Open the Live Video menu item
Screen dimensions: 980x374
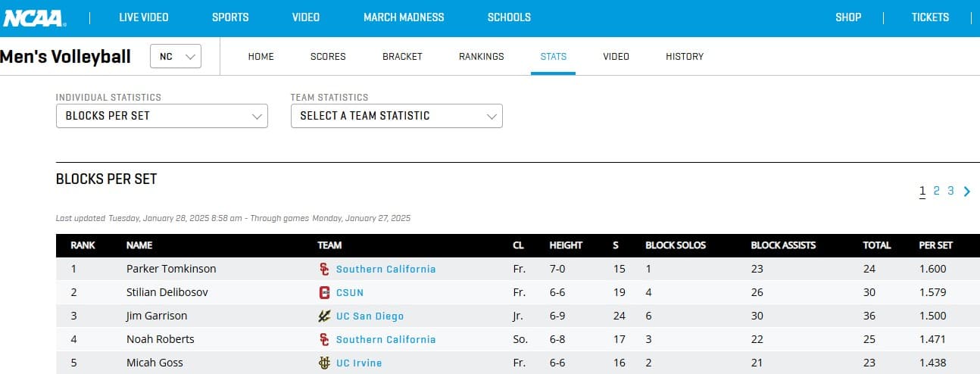point(144,17)
